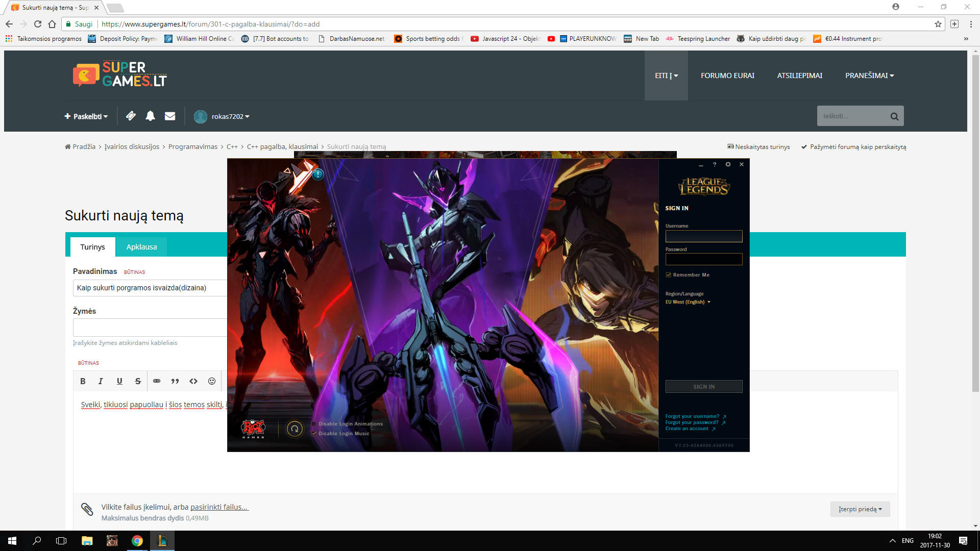The image size is (980, 551).
Task: Open the rokas7202 user menu
Action: pos(222,116)
